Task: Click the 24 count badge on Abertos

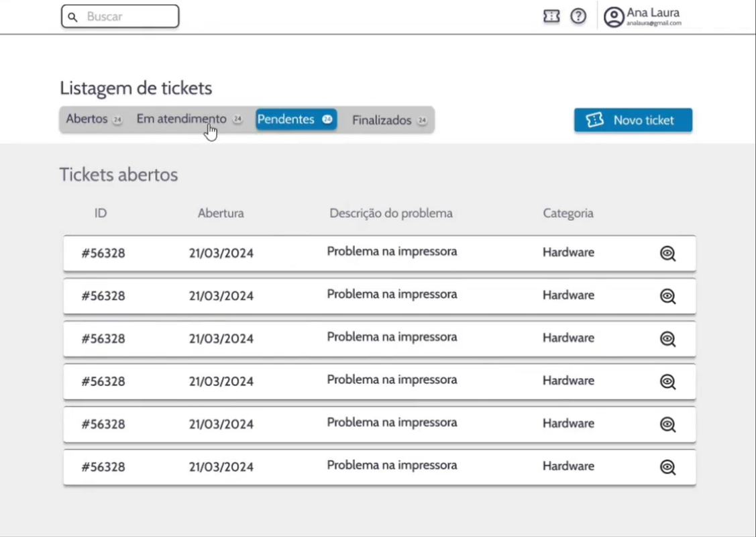Action: coord(117,119)
